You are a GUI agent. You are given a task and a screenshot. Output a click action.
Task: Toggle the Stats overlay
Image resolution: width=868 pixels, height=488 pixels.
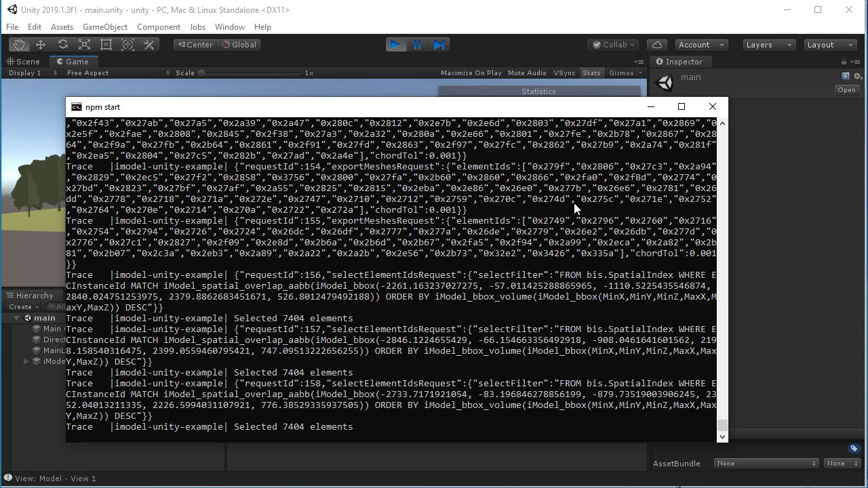tap(591, 73)
